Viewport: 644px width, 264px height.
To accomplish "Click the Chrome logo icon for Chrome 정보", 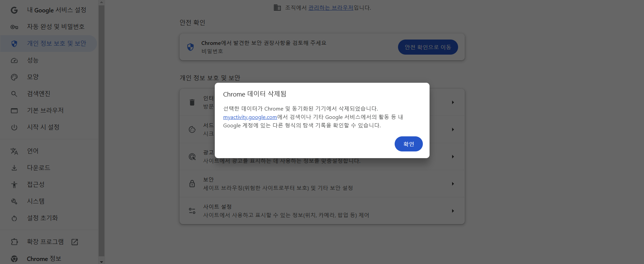I will 14,259.
